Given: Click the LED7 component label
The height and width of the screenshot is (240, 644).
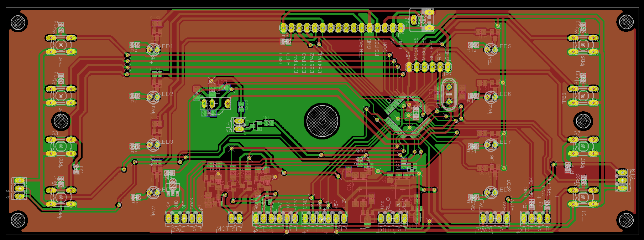Looking at the screenshot, I should point(504,142).
